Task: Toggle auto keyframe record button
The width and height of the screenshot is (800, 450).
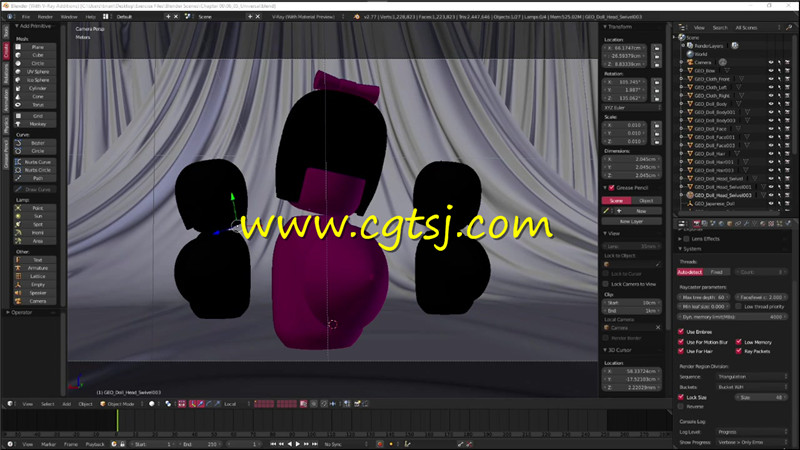Action: click(380, 444)
